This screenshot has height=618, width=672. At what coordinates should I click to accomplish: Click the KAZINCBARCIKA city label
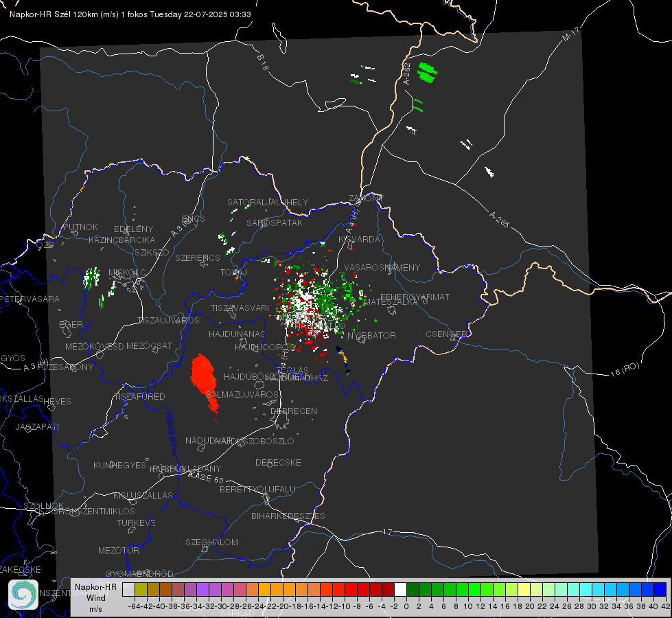point(121,240)
